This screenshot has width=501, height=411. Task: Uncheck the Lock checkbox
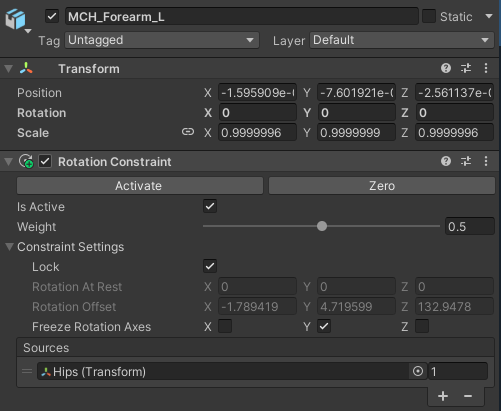(x=210, y=266)
